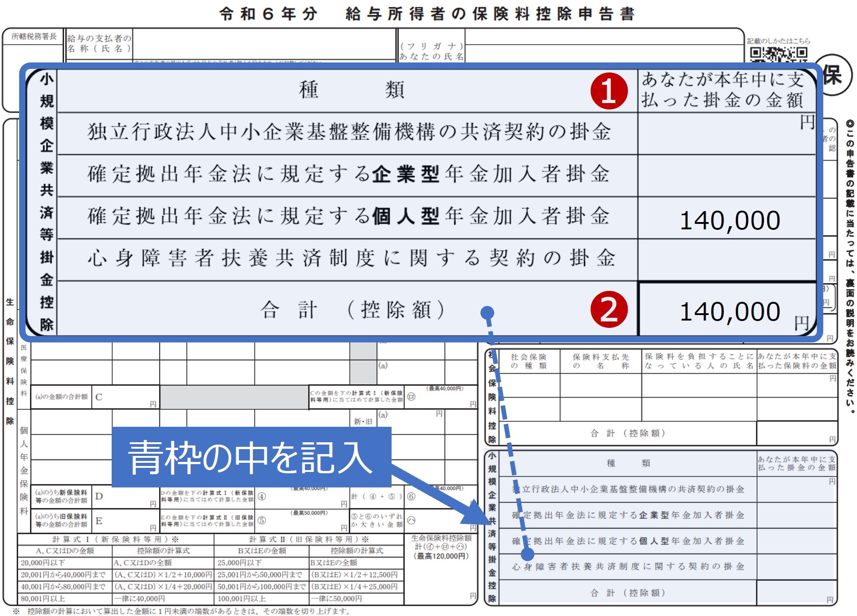Click the C amount cell

coord(126,397)
